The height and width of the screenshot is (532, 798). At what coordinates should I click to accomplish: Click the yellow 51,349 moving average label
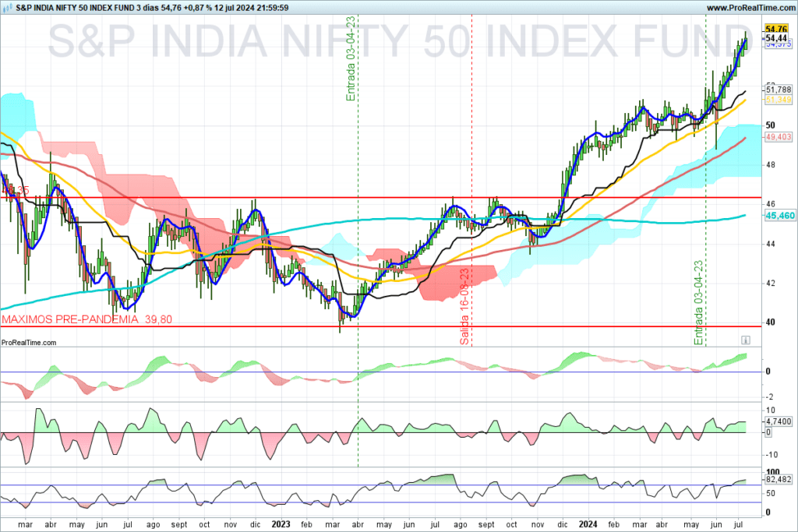click(779, 100)
